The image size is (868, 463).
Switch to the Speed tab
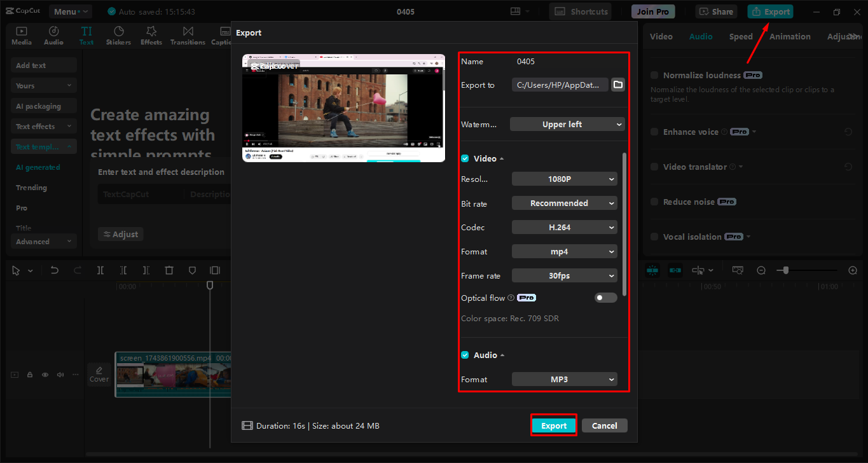[740, 36]
